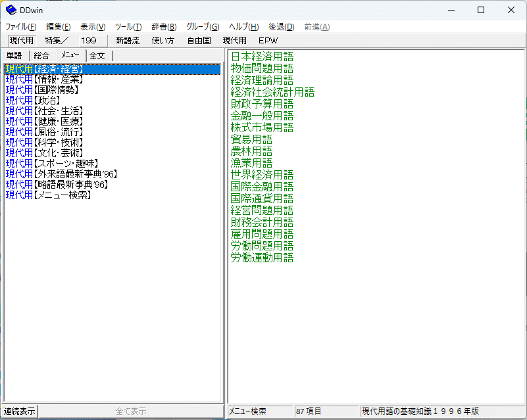
Task: Open the 漁業用語 link
Action: click(x=251, y=163)
